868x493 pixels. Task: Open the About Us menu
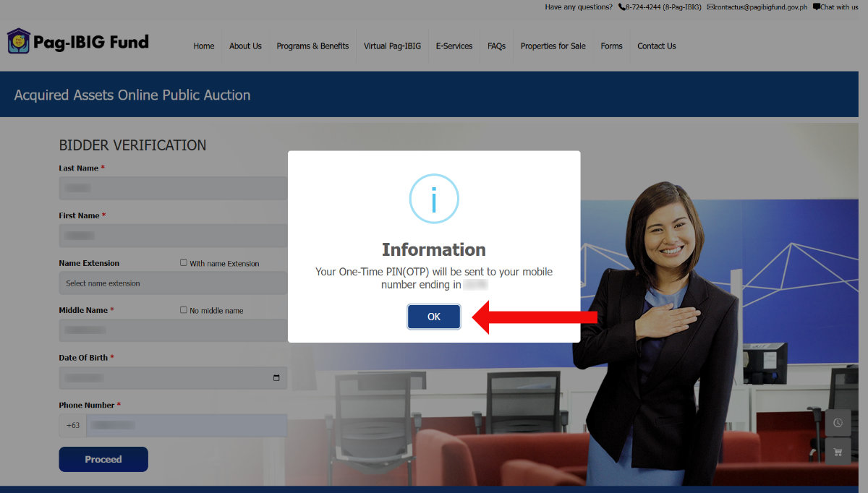click(245, 46)
